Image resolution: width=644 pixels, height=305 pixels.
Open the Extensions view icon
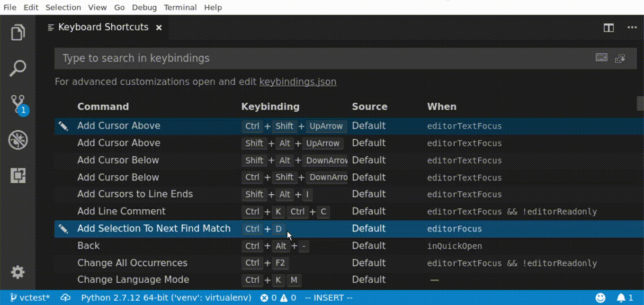pyautogui.click(x=18, y=175)
